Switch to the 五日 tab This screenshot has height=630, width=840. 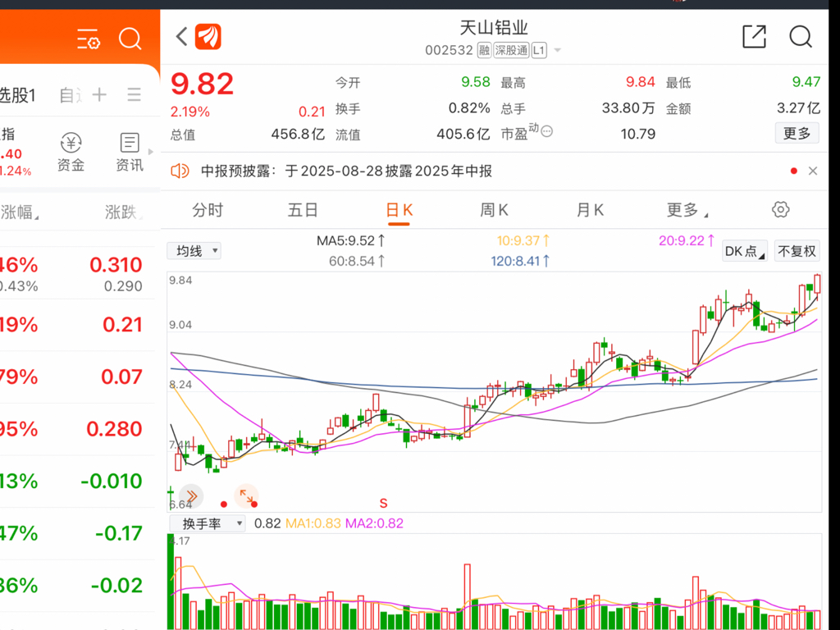[x=304, y=210]
